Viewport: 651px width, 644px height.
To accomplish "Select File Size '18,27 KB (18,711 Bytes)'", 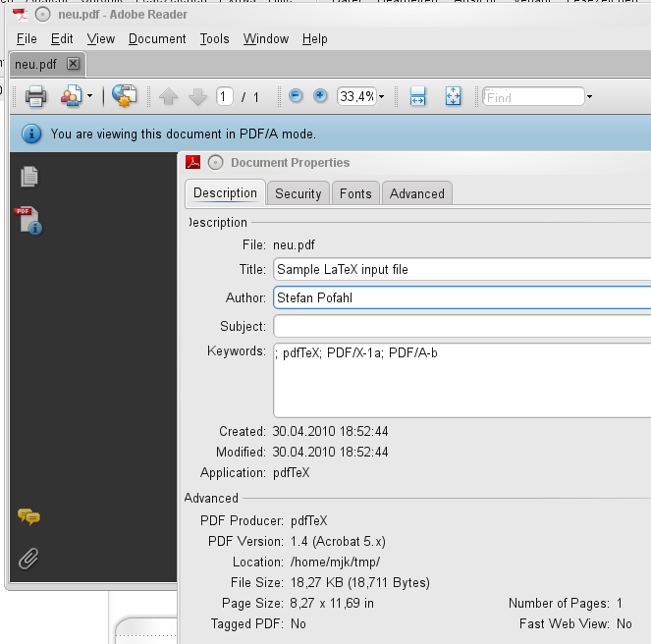I will [x=360, y=582].
